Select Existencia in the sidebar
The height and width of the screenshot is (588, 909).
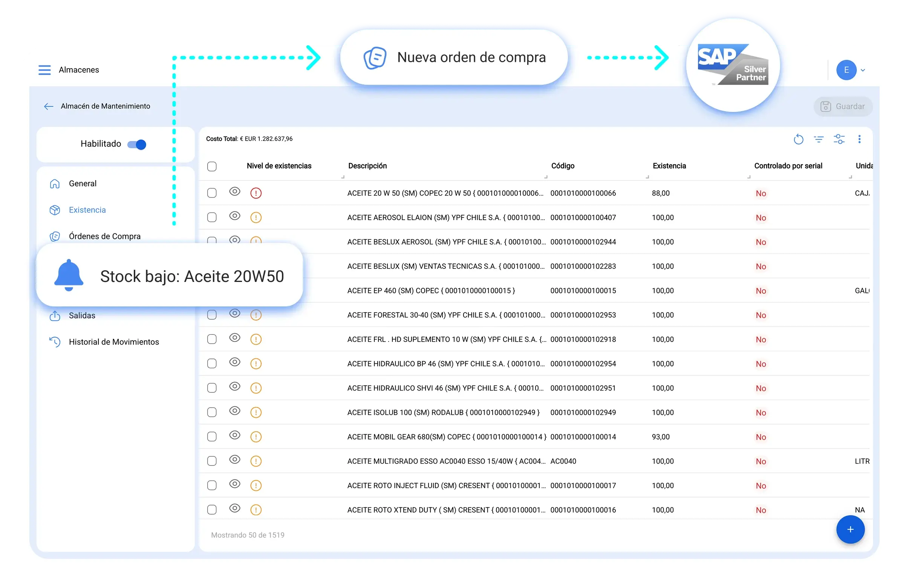click(87, 210)
